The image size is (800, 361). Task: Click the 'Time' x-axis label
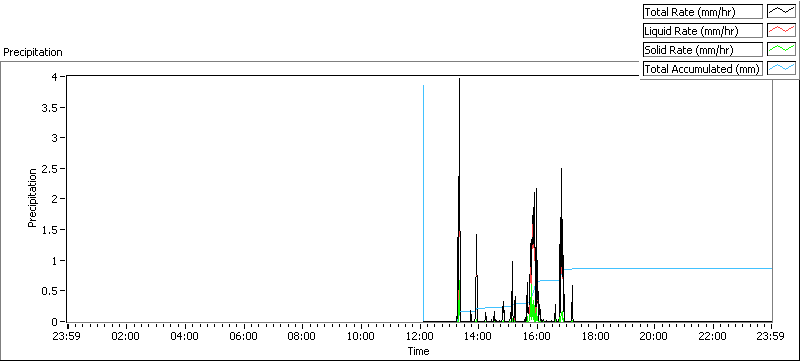[418, 351]
